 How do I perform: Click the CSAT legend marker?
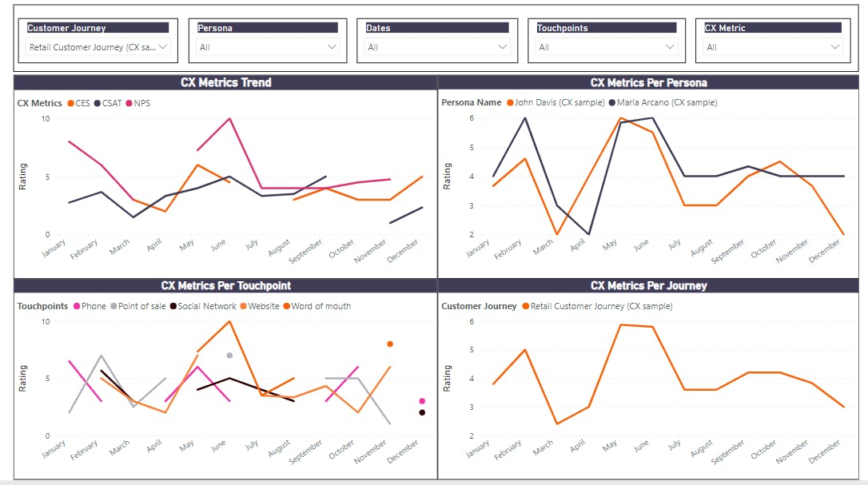pos(98,103)
